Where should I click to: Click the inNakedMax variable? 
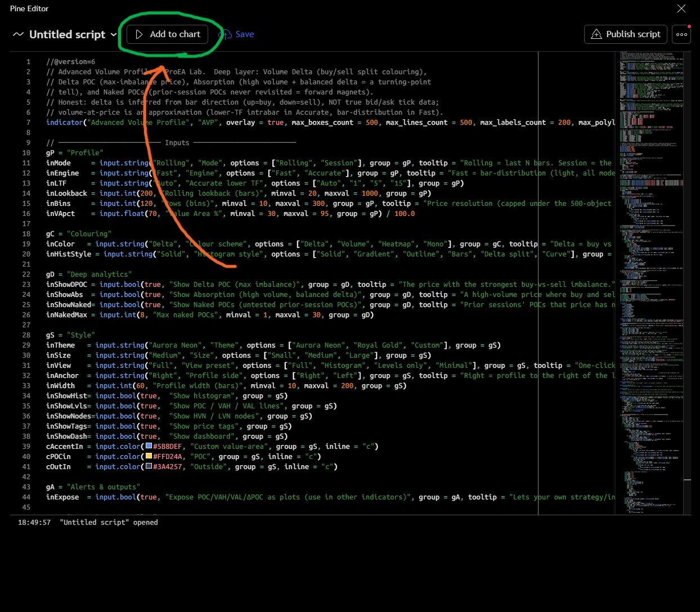tap(66, 314)
